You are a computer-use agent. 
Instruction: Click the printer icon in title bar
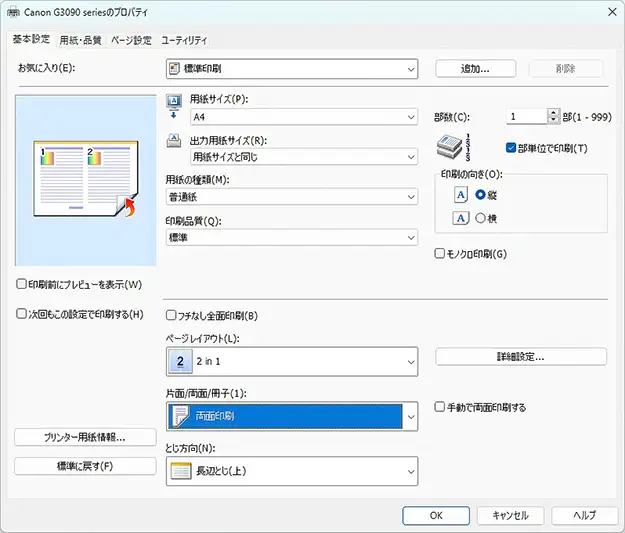pyautogui.click(x=13, y=12)
